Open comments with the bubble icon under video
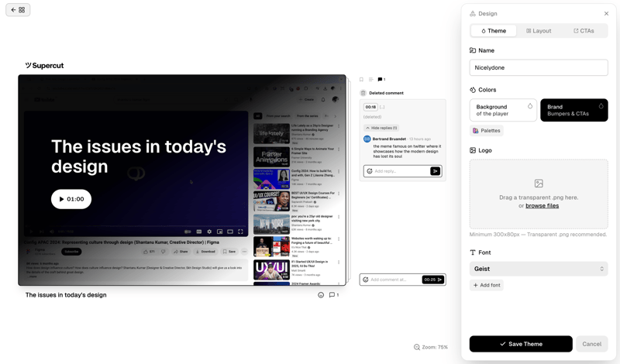Viewport: 620px width, 364px height. pyautogui.click(x=334, y=295)
